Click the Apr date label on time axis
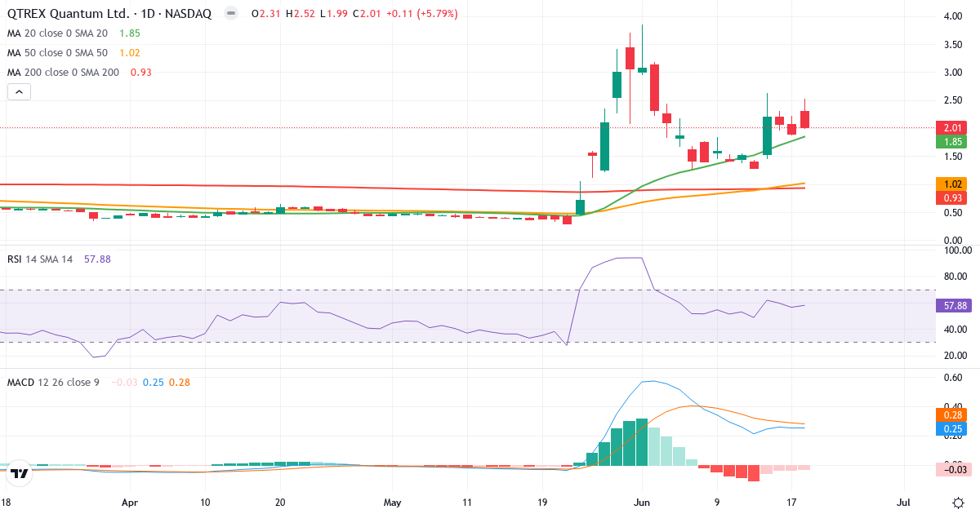 pos(130,503)
